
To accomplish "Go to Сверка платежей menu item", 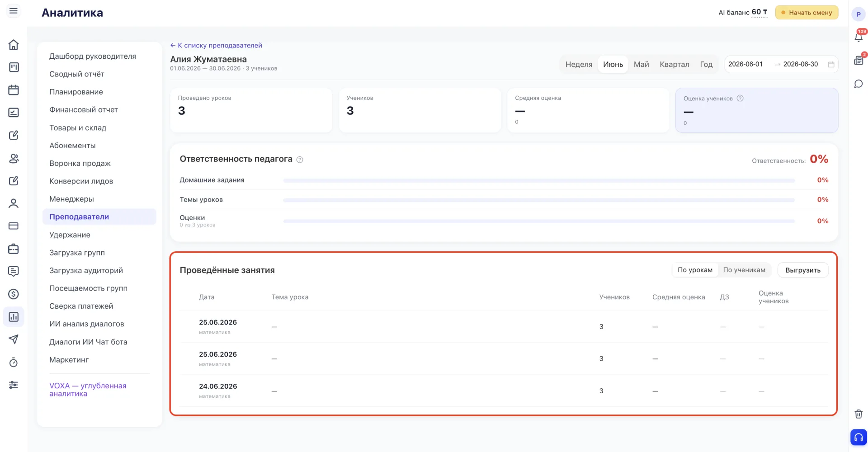I will [81, 306].
